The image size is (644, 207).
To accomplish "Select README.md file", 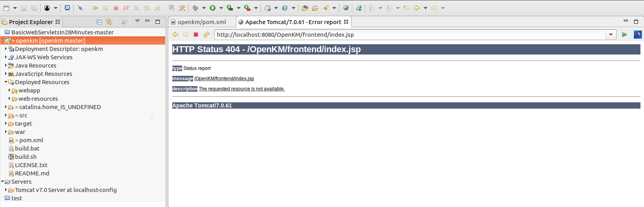I will (32, 173).
